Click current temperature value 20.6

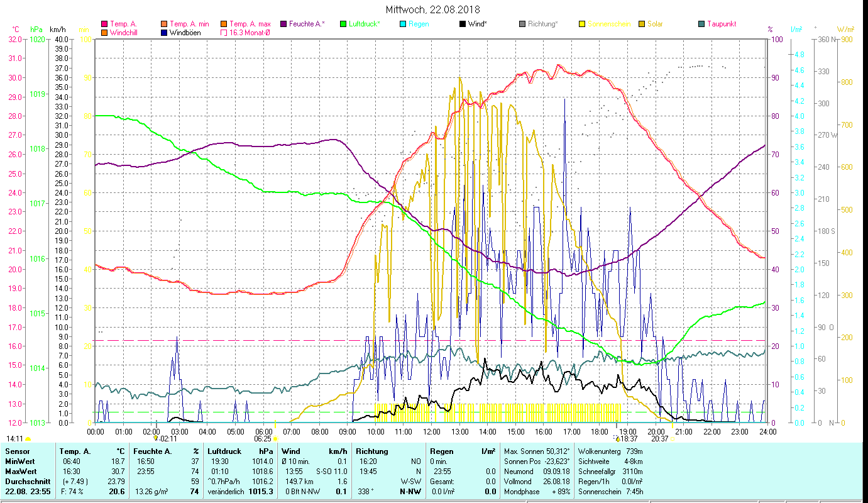click(117, 492)
